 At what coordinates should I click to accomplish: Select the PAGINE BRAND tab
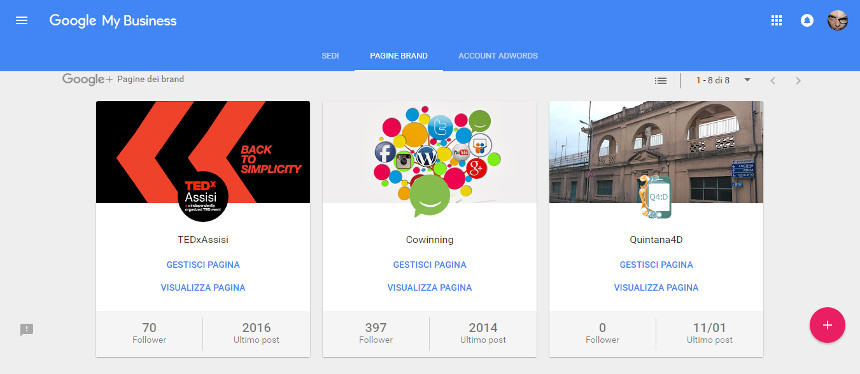399,56
